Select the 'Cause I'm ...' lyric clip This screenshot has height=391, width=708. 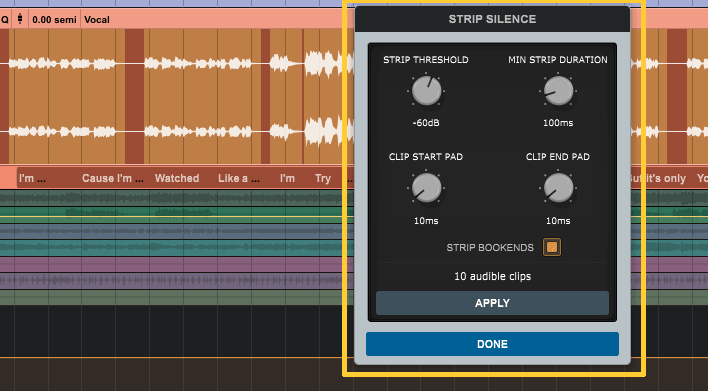113,178
